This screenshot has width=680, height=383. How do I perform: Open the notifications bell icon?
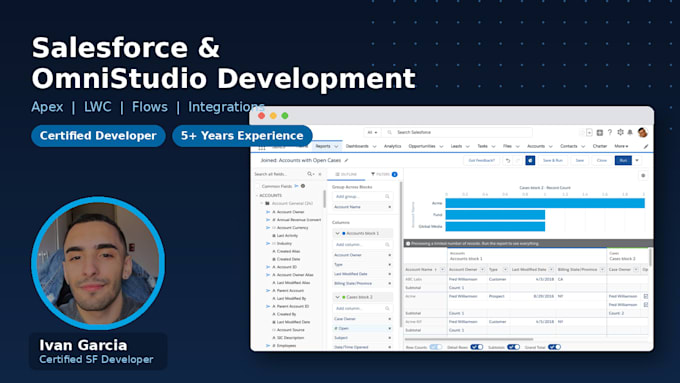pos(630,132)
